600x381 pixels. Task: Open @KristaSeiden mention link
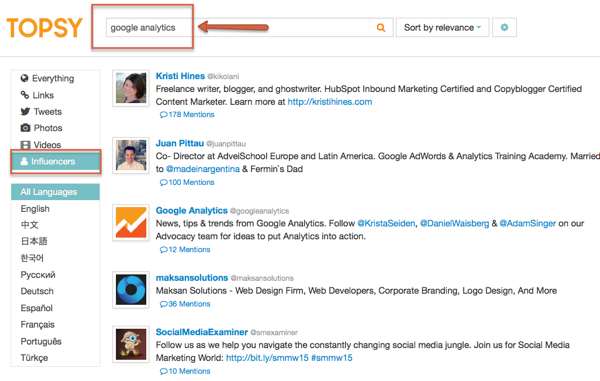point(386,223)
